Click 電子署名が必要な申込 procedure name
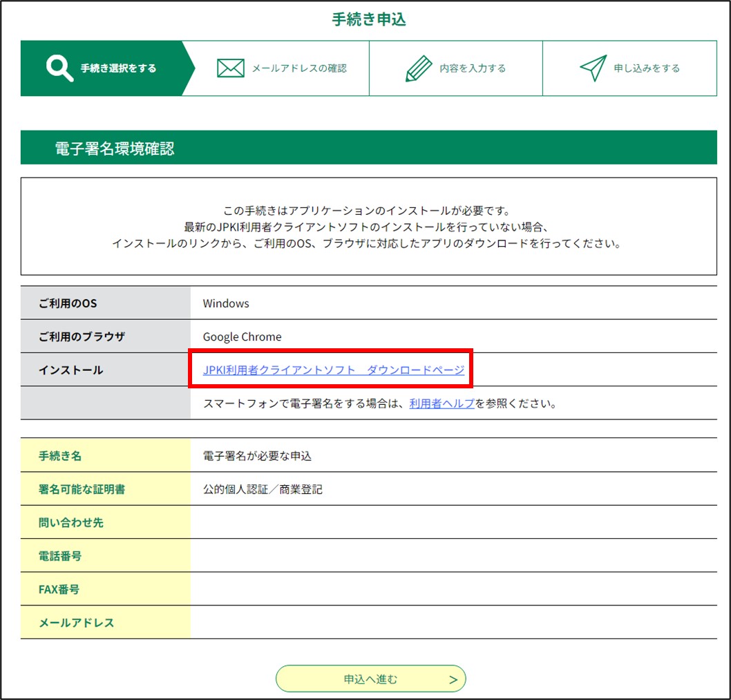This screenshot has width=731, height=700. click(x=257, y=455)
